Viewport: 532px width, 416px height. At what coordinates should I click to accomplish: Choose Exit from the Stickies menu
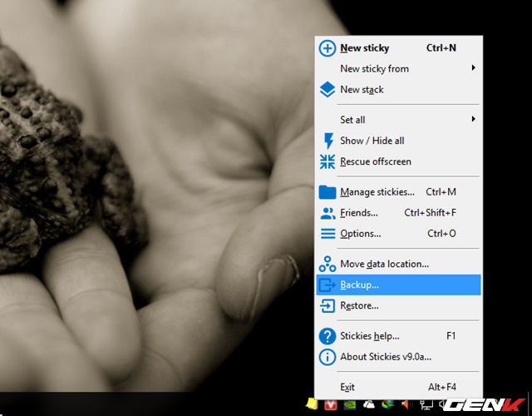click(x=398, y=387)
